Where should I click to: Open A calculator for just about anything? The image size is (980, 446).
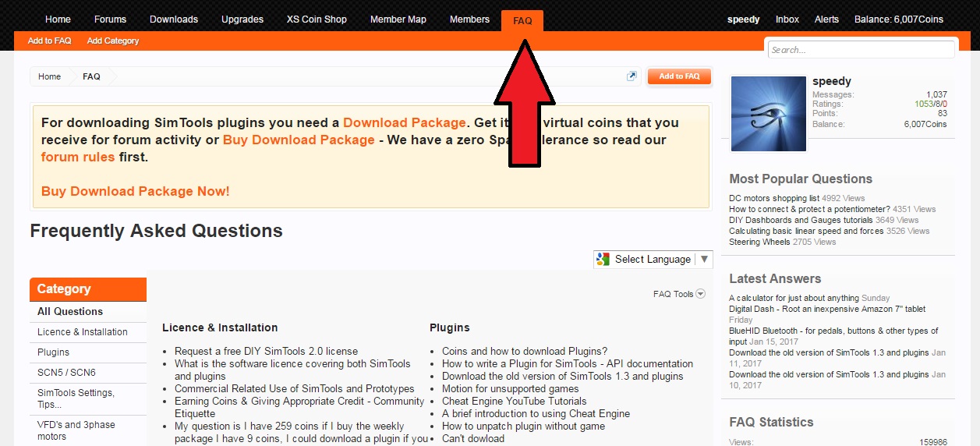[x=794, y=298]
